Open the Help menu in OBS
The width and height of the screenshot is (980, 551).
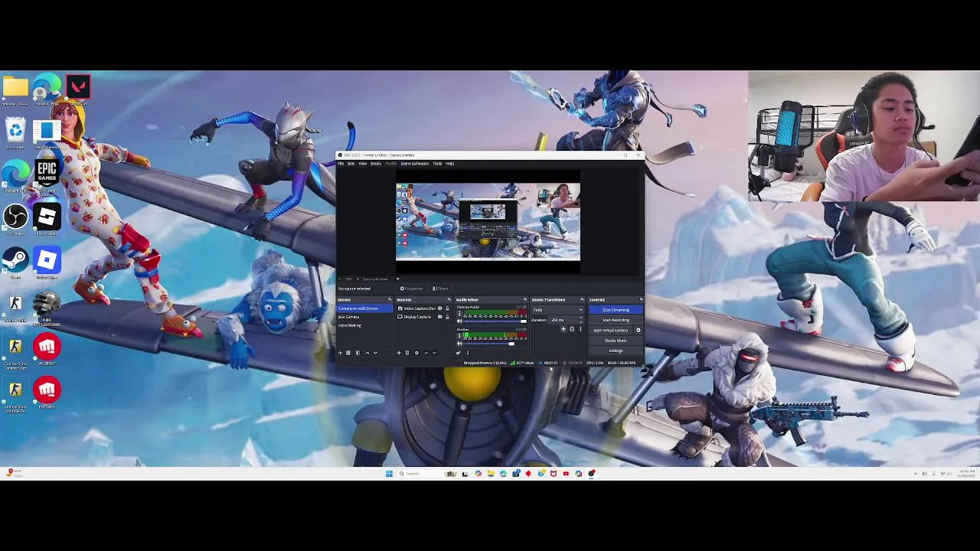pos(449,164)
